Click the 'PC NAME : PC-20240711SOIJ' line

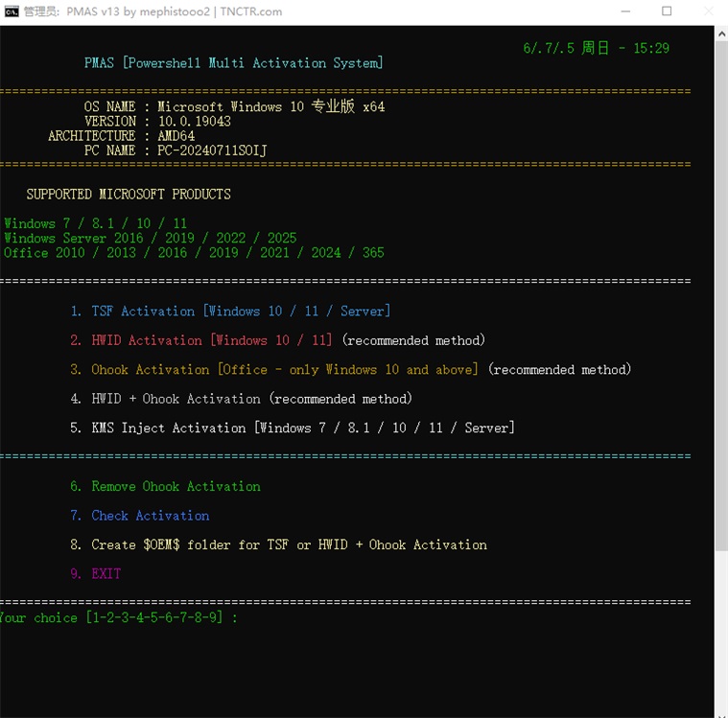pos(176,151)
